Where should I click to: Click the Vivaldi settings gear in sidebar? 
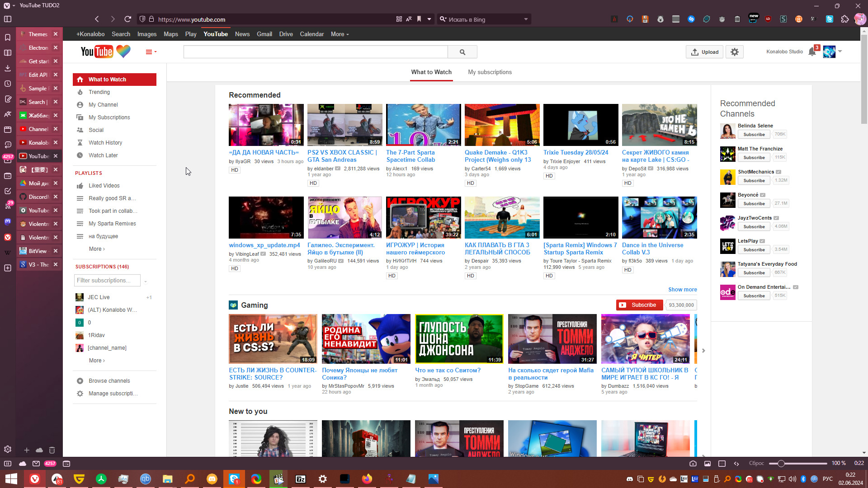coord(8,449)
